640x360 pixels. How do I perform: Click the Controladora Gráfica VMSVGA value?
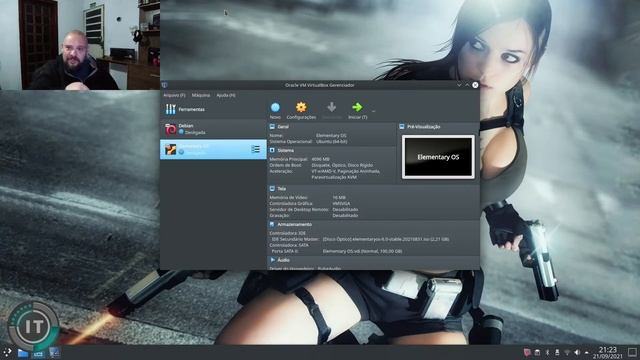click(341, 203)
